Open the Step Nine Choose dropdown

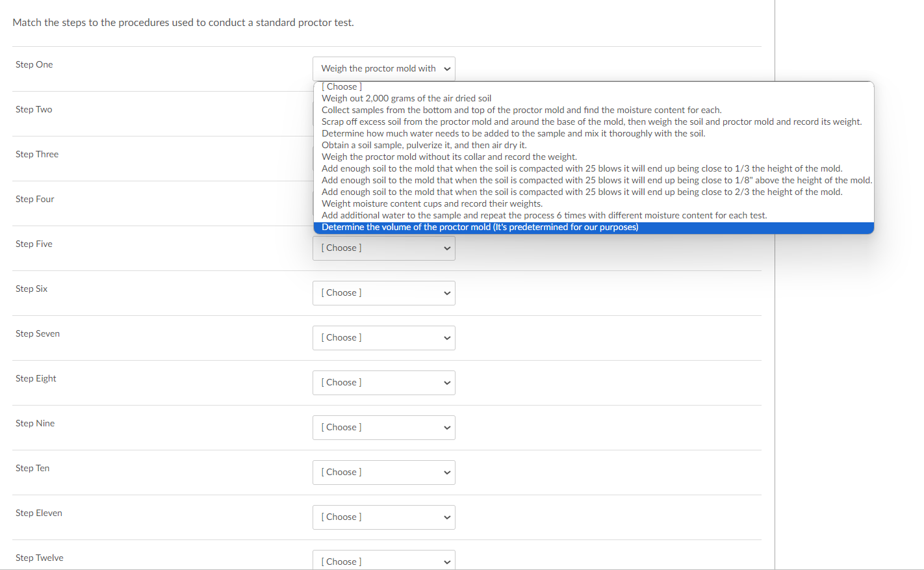pos(383,427)
